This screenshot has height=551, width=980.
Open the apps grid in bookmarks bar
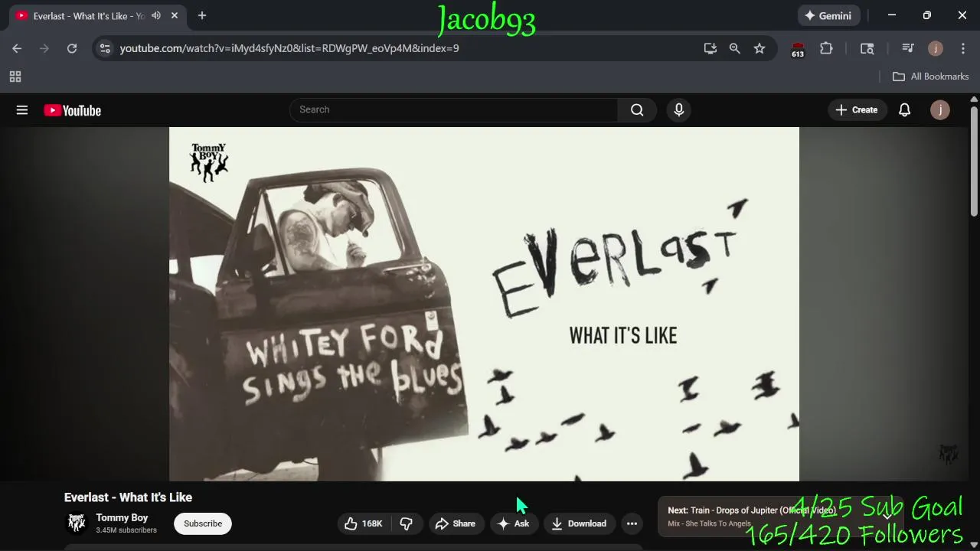(x=15, y=77)
